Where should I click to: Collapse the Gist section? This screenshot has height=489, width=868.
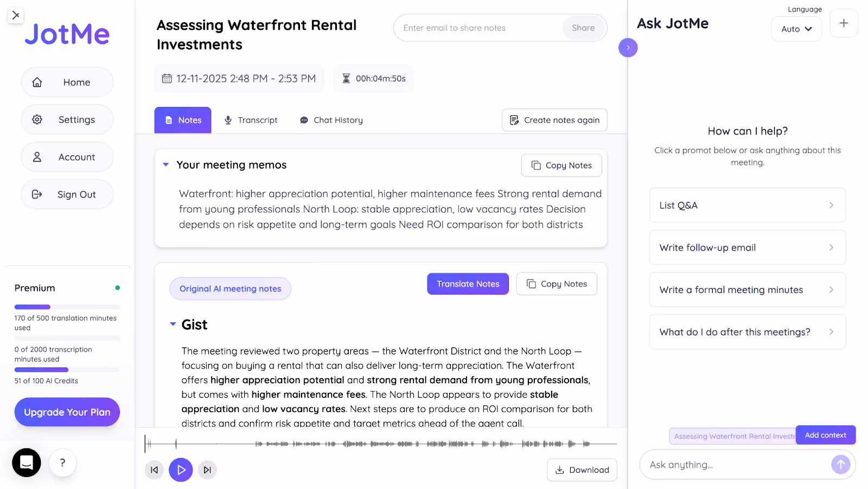coord(173,324)
